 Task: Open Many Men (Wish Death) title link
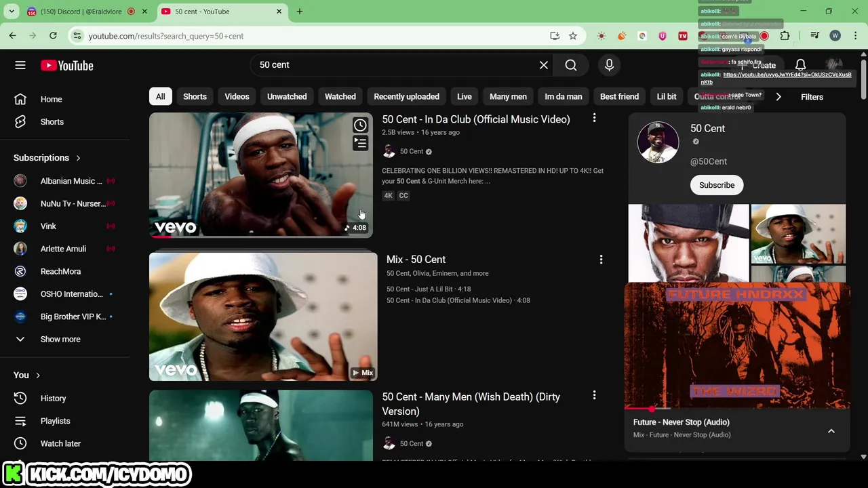[x=471, y=404]
